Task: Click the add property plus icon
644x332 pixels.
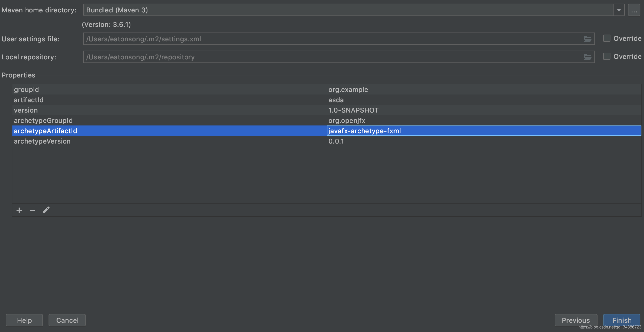Action: 19,210
